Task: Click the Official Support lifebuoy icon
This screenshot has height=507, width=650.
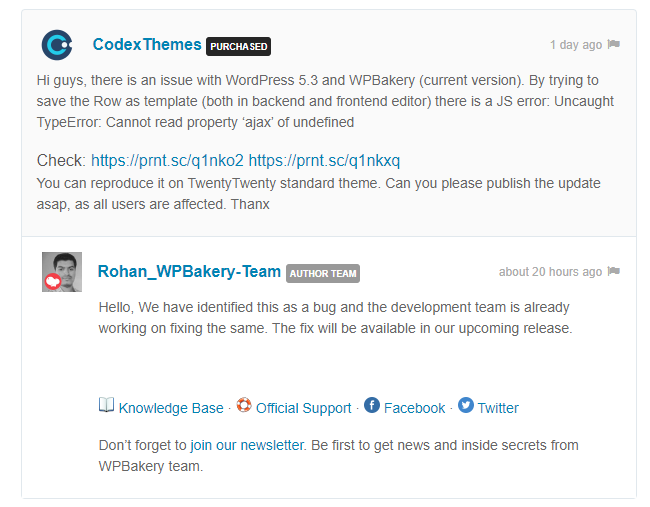Action: click(244, 405)
